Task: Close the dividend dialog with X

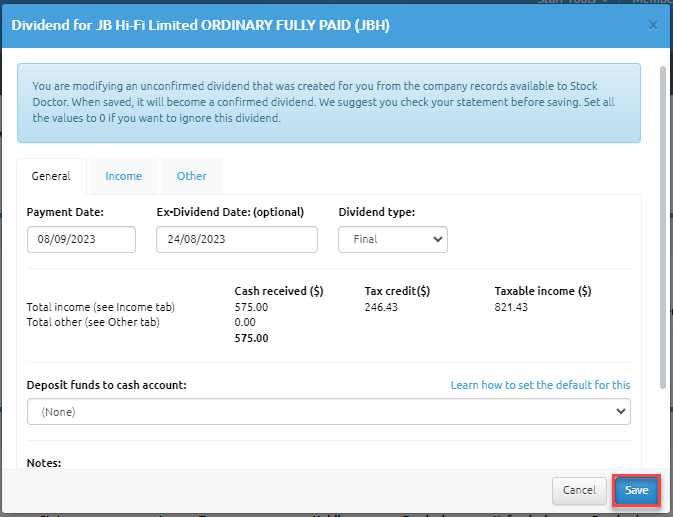Action: [x=653, y=25]
